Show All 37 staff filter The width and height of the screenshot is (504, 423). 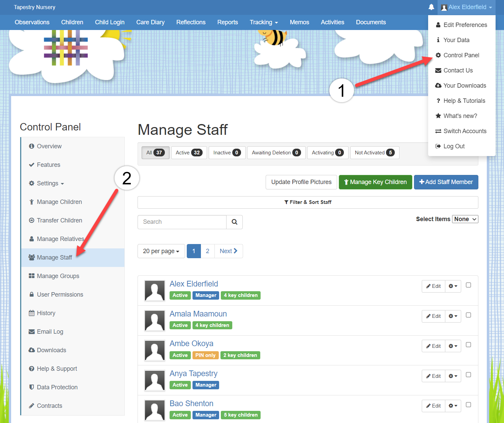click(155, 153)
